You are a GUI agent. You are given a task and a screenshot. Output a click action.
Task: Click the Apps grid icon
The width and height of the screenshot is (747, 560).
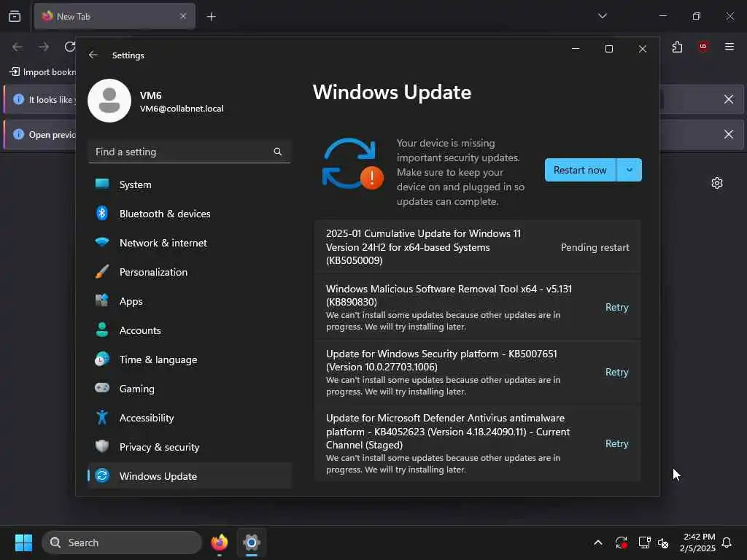coord(102,300)
